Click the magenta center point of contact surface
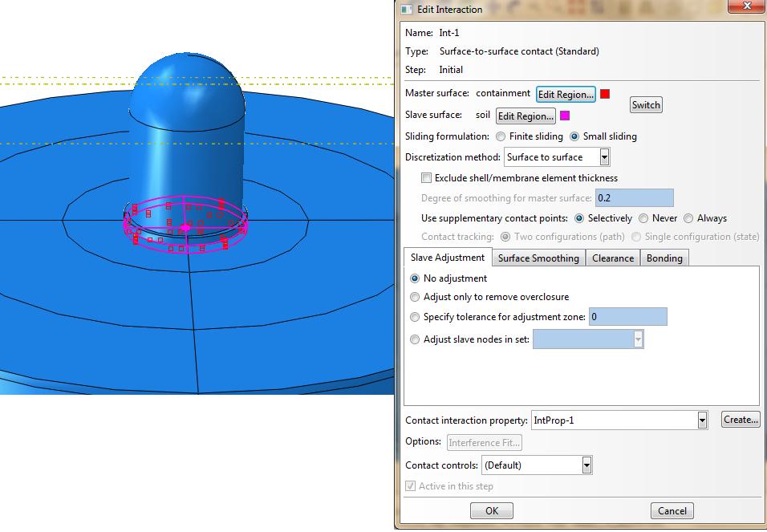The image size is (767, 532). (185, 228)
